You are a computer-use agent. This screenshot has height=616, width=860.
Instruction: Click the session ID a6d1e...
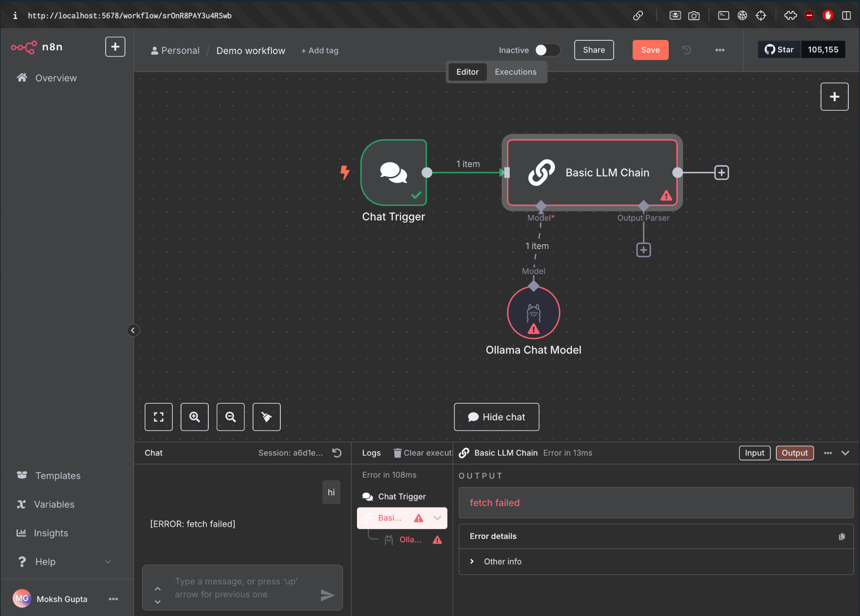click(x=290, y=453)
